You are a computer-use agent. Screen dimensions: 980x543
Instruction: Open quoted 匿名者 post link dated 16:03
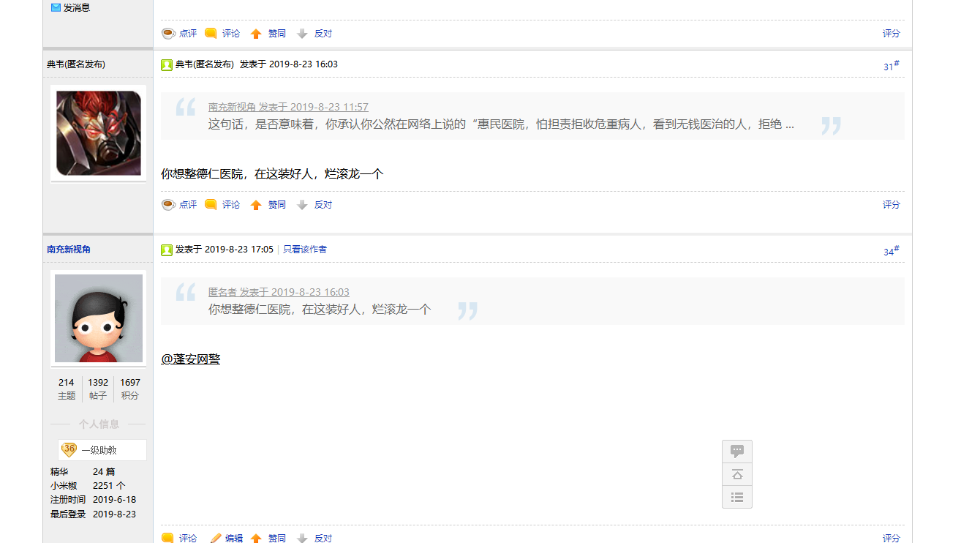tap(279, 292)
